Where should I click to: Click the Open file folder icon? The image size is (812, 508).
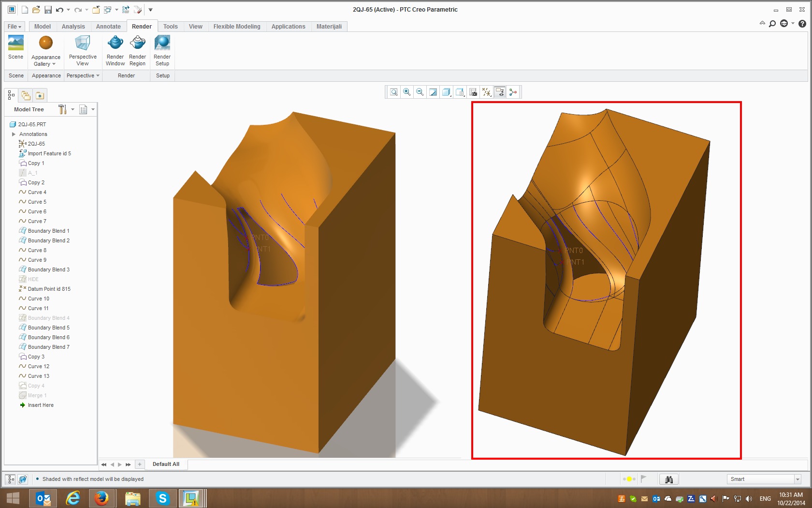click(x=36, y=10)
